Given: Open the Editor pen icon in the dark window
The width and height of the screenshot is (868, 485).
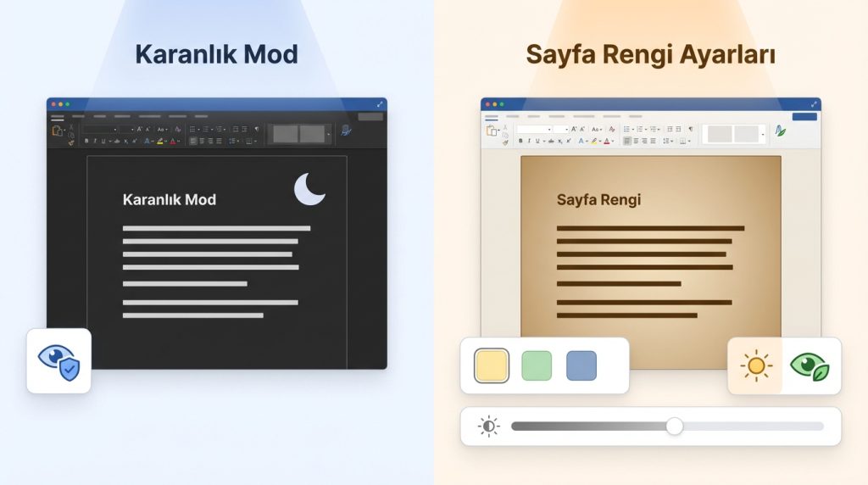Looking at the screenshot, I should click(346, 131).
